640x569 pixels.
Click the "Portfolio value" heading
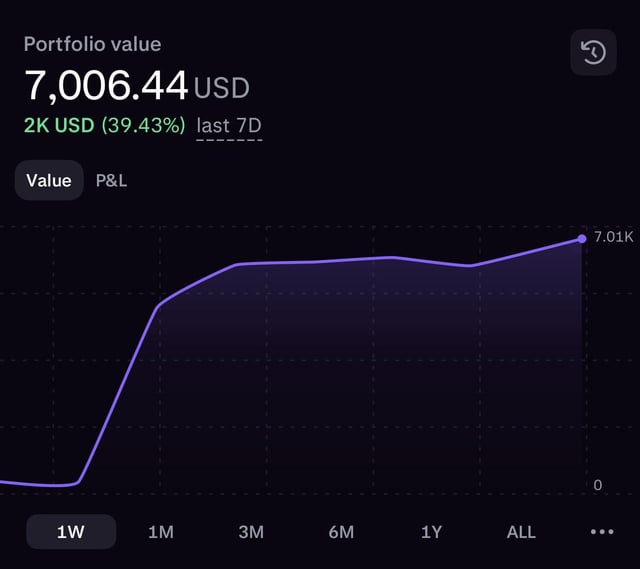92,44
